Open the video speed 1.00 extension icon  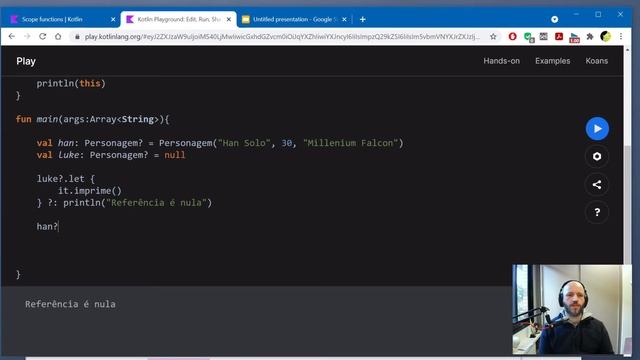pyautogui.click(x=574, y=38)
